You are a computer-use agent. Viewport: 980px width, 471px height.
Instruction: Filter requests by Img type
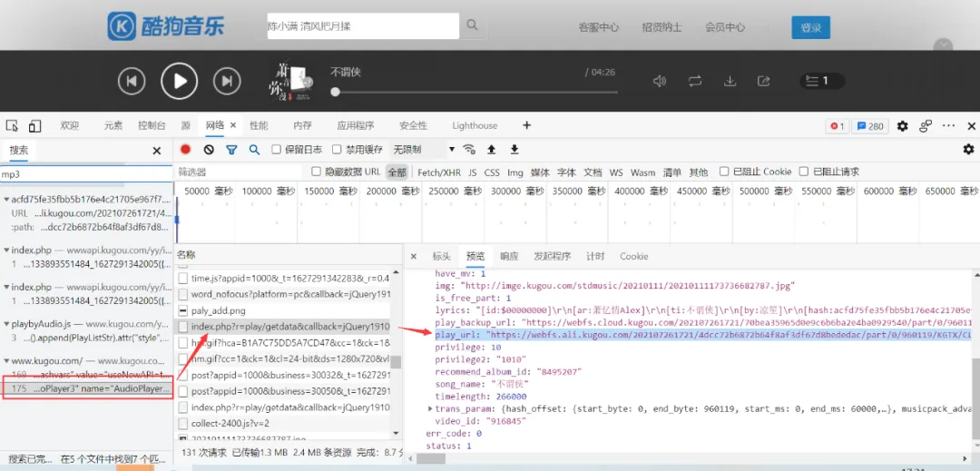(x=515, y=172)
